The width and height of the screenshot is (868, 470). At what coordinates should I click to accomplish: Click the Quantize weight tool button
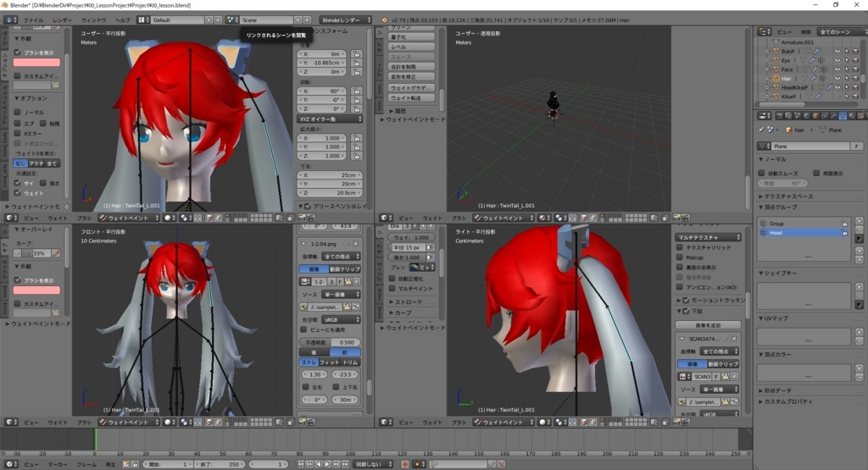(411, 37)
